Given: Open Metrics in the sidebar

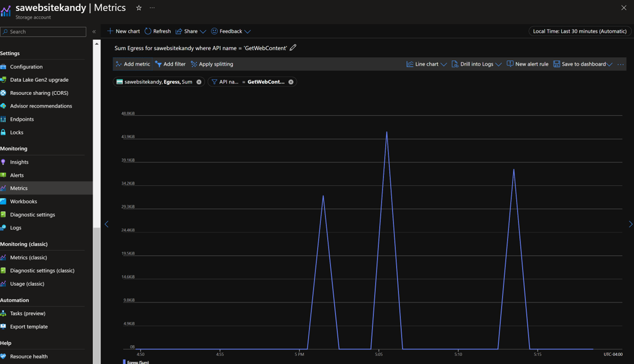Looking at the screenshot, I should pyautogui.click(x=46, y=188).
